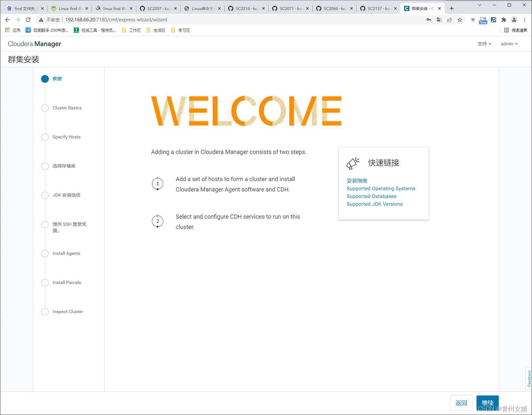Go back using browser back arrow
This screenshot has width=532, height=415.
point(7,20)
